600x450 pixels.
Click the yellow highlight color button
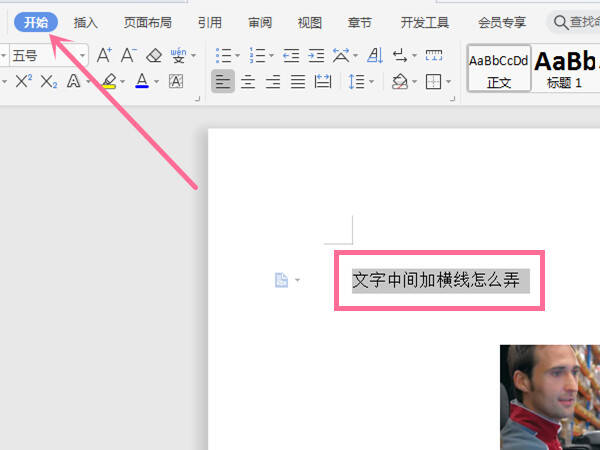(x=109, y=82)
